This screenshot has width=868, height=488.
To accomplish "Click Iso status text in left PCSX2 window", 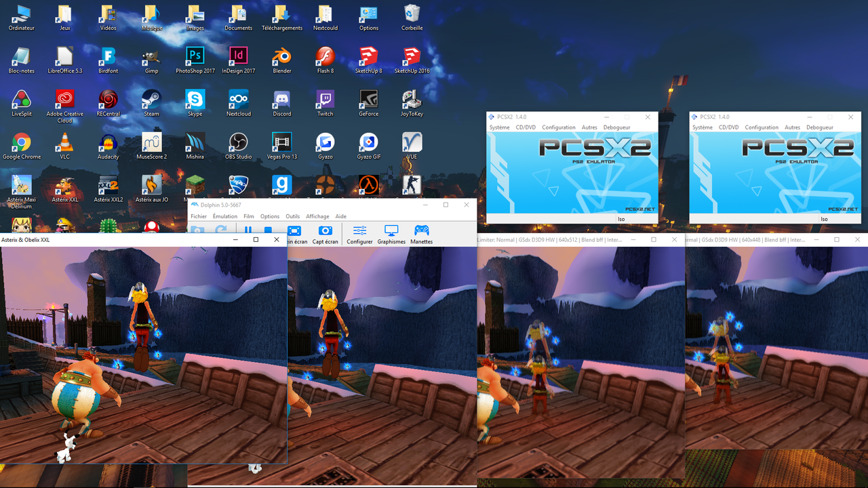I will pyautogui.click(x=621, y=219).
